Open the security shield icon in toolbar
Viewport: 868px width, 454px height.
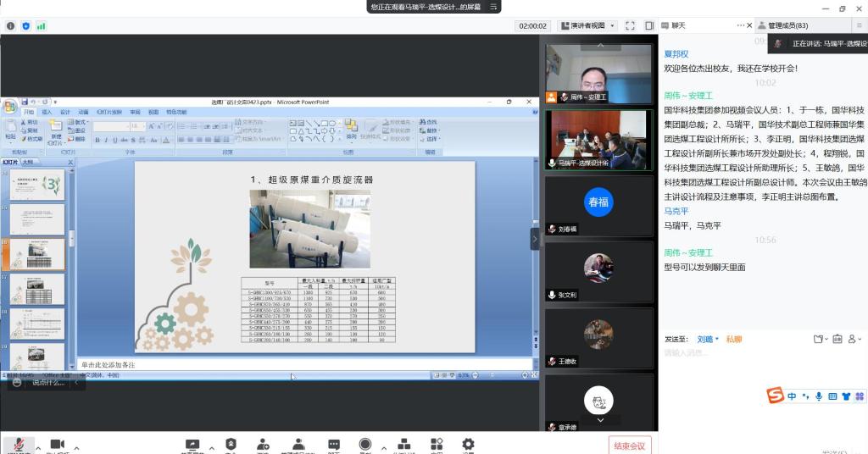pyautogui.click(x=231, y=445)
